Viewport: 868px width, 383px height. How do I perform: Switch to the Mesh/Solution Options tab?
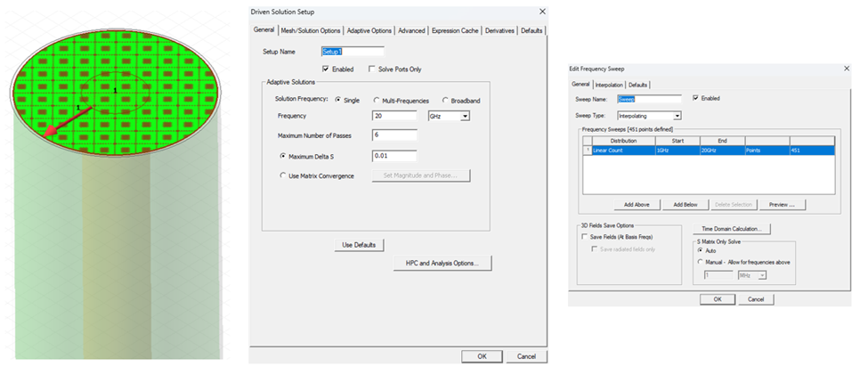coord(311,30)
